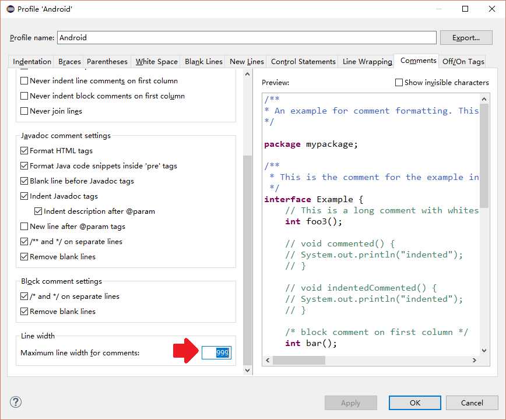Click the help question mark icon
506x420 pixels.
click(x=16, y=402)
